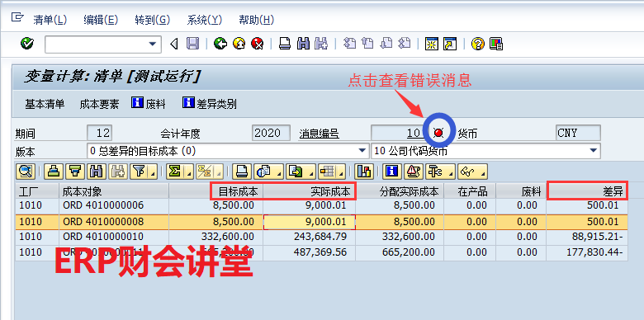This screenshot has width=644, height=320.
Task: Click the 成本要素 button
Action: pyautogui.click(x=99, y=104)
